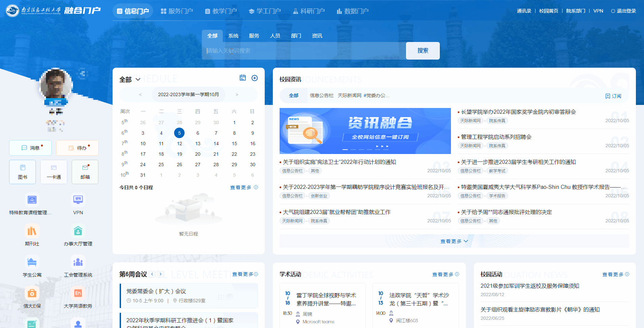Select the 人员 search category tab

275,36
